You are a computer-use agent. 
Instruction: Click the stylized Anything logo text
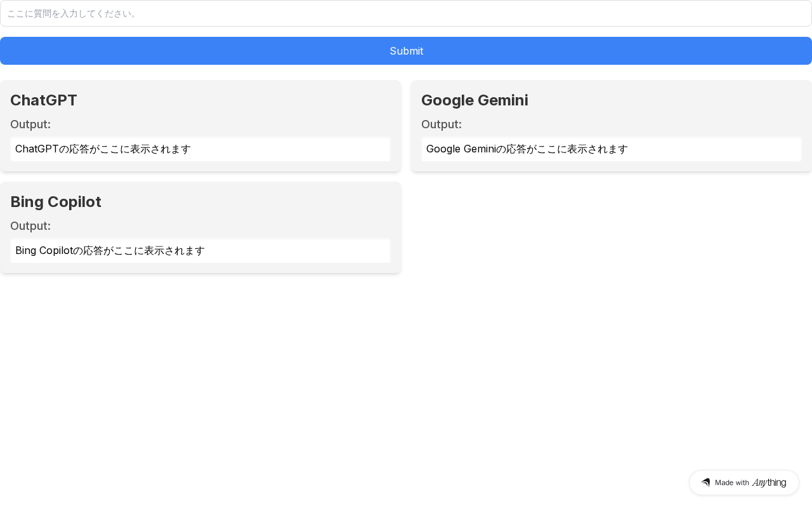point(769,483)
